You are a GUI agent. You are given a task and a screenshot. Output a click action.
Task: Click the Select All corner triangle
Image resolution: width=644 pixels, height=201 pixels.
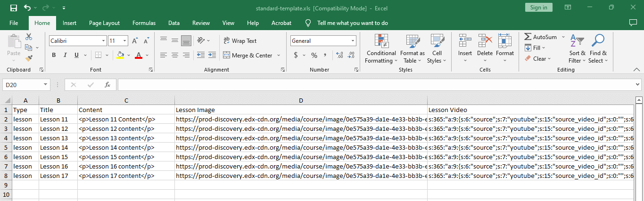click(x=6, y=100)
